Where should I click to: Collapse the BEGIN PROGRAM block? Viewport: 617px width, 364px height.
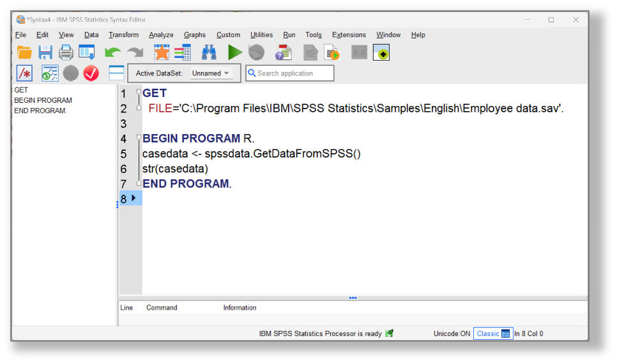pos(139,137)
